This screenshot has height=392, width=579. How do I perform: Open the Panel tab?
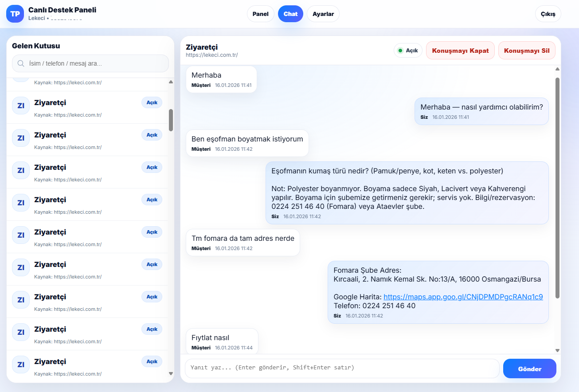(260, 14)
